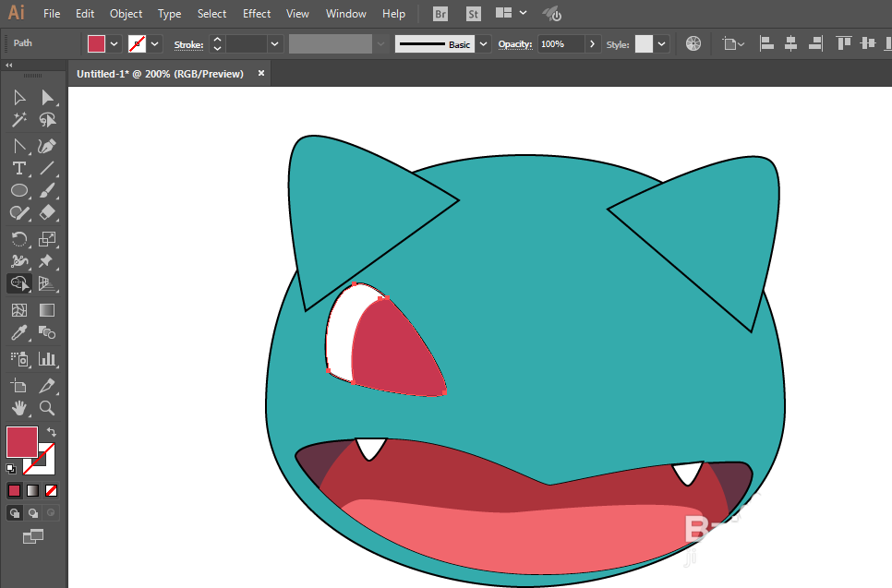Open the fill color dropdown in control bar
The height and width of the screenshot is (588, 892).
[x=115, y=43]
